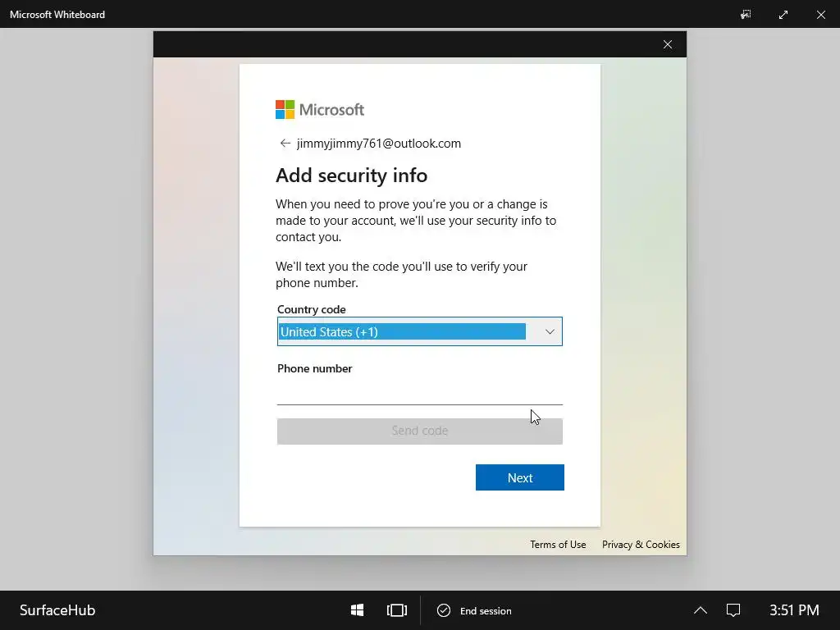Close the Microsoft Whiteboard window
The image size is (840, 630).
820,15
